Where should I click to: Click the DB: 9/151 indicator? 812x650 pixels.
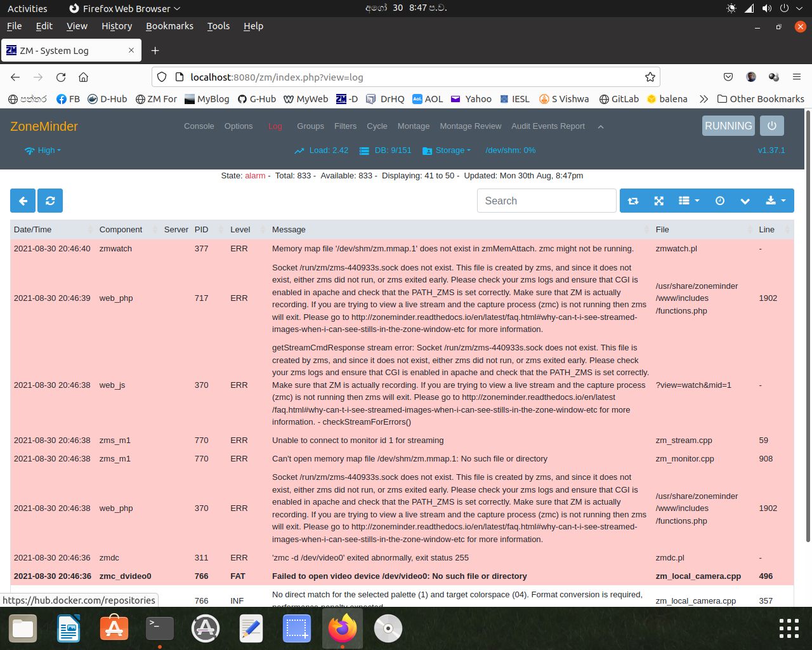coord(386,150)
